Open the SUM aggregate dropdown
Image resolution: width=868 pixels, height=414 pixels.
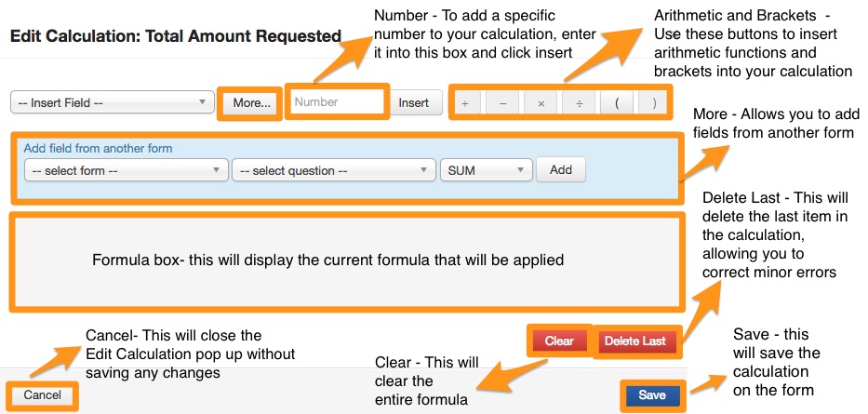coord(486,171)
